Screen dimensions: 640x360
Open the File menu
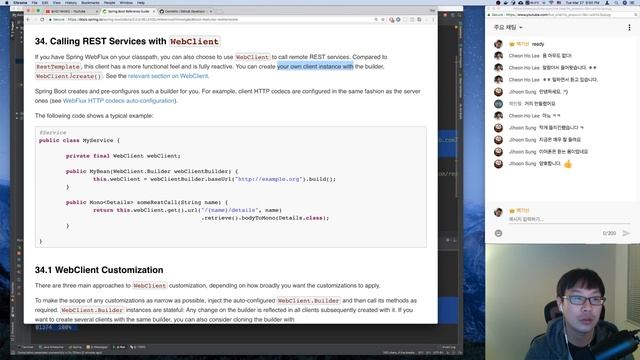pyautogui.click(x=35, y=2)
